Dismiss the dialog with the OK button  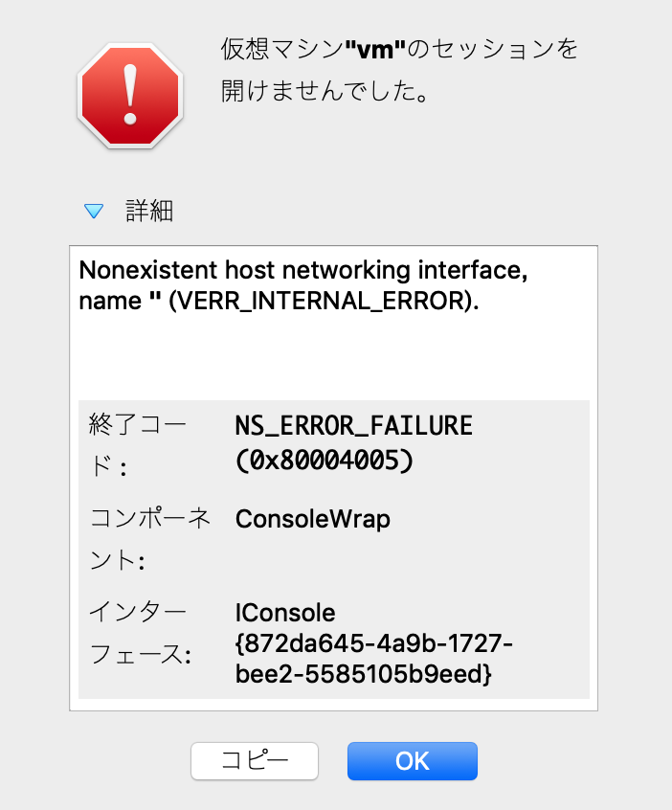(x=413, y=761)
